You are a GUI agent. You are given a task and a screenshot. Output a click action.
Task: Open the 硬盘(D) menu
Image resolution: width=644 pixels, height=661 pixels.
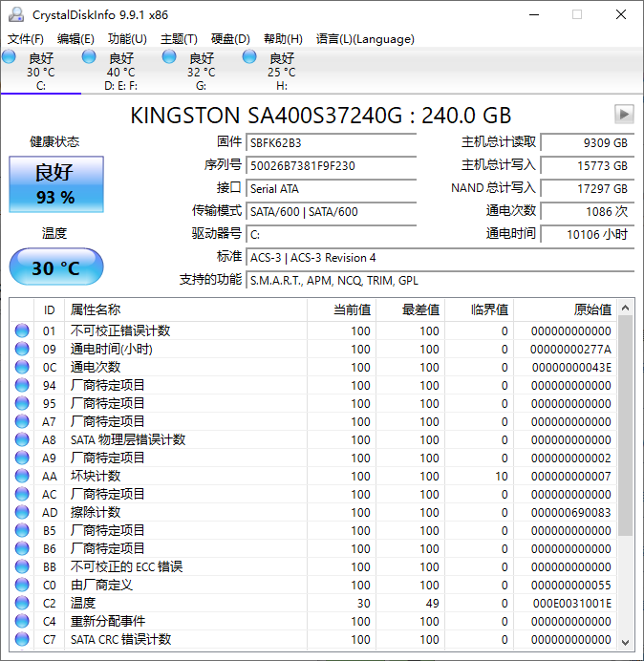(230, 39)
